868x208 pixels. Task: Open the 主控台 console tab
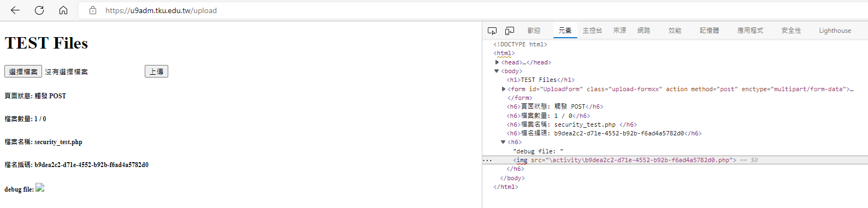[x=592, y=31]
